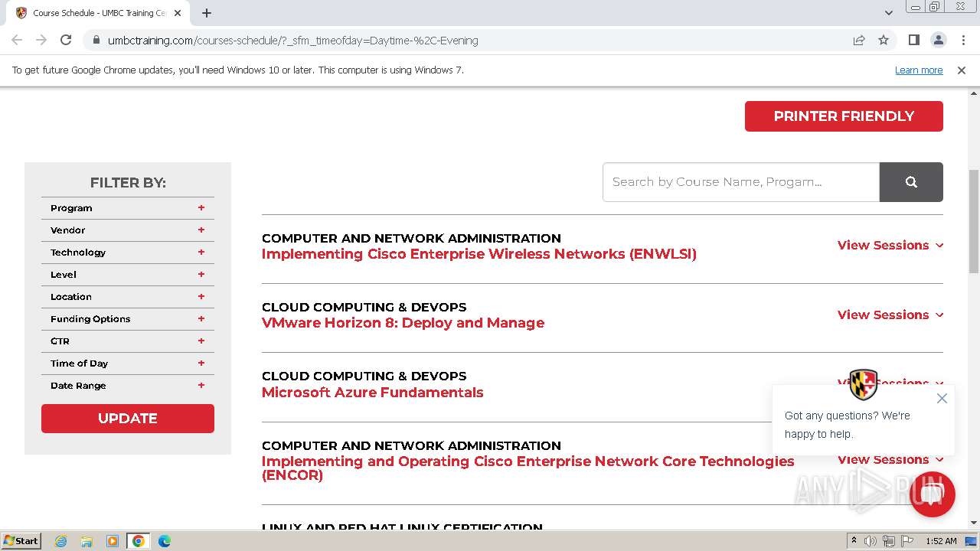Open a new browser tab
Viewport: 980px width, 551px height.
coord(207,13)
